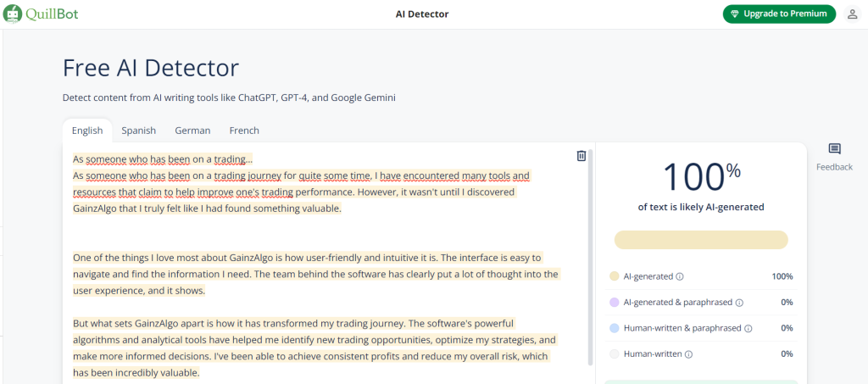
Task: Click the yellow AI-generated legend dot
Action: pyautogui.click(x=614, y=276)
